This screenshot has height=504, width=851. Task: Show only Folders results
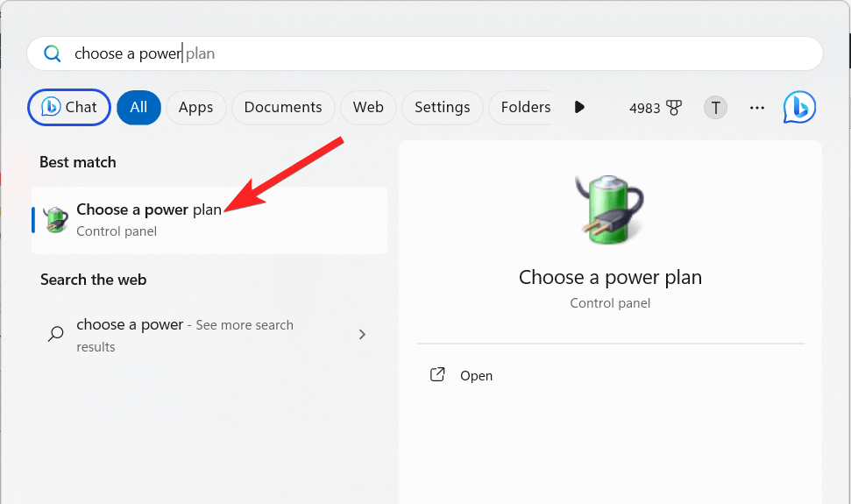pyautogui.click(x=525, y=107)
